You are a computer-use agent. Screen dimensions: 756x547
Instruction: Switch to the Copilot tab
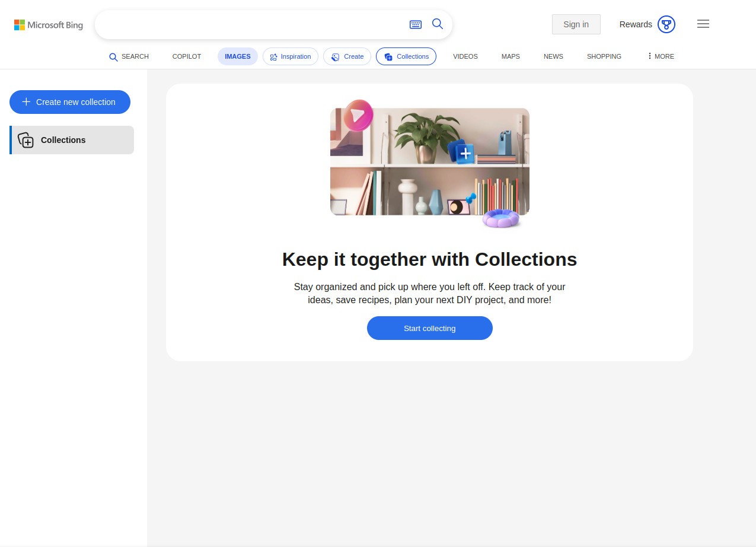(x=187, y=56)
